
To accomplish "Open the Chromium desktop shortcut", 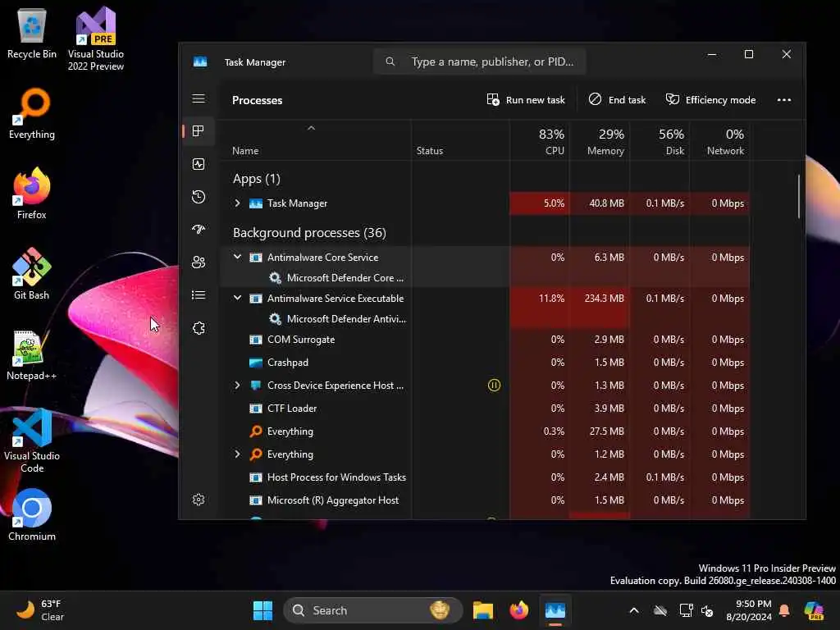I will 32,515.
